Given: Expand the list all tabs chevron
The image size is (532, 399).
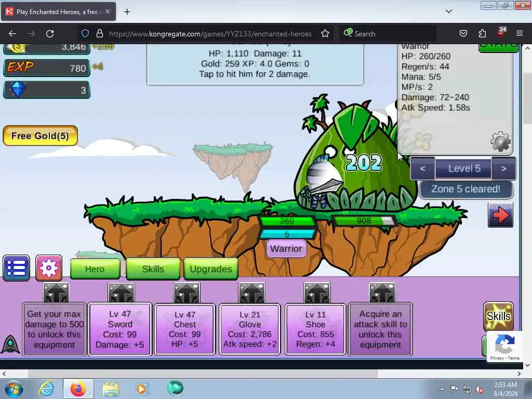Looking at the screenshot, I should point(449,11).
